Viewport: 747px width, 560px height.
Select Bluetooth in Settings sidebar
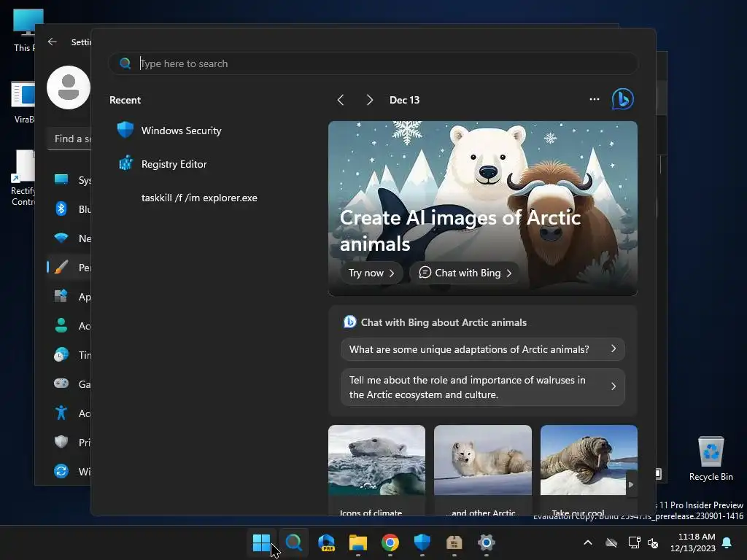pyautogui.click(x=69, y=209)
